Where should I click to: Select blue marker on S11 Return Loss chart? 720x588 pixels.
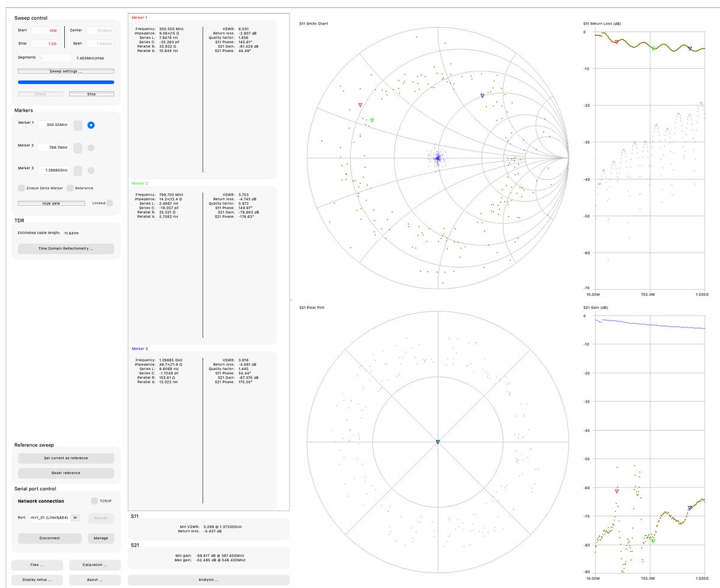(690, 48)
